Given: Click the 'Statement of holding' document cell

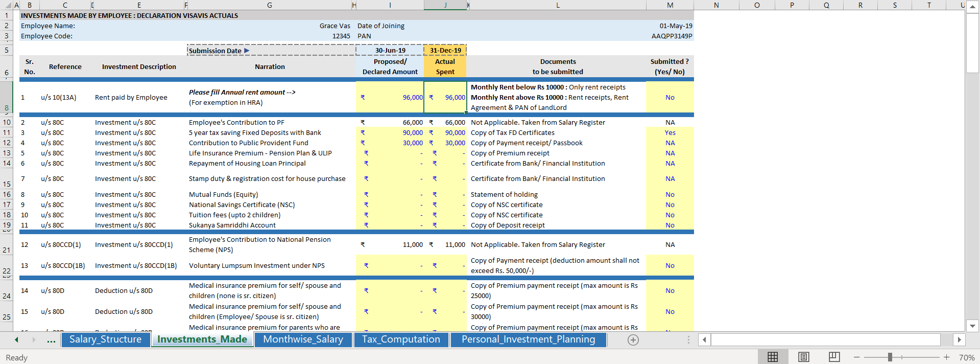Looking at the screenshot, I should [558, 194].
